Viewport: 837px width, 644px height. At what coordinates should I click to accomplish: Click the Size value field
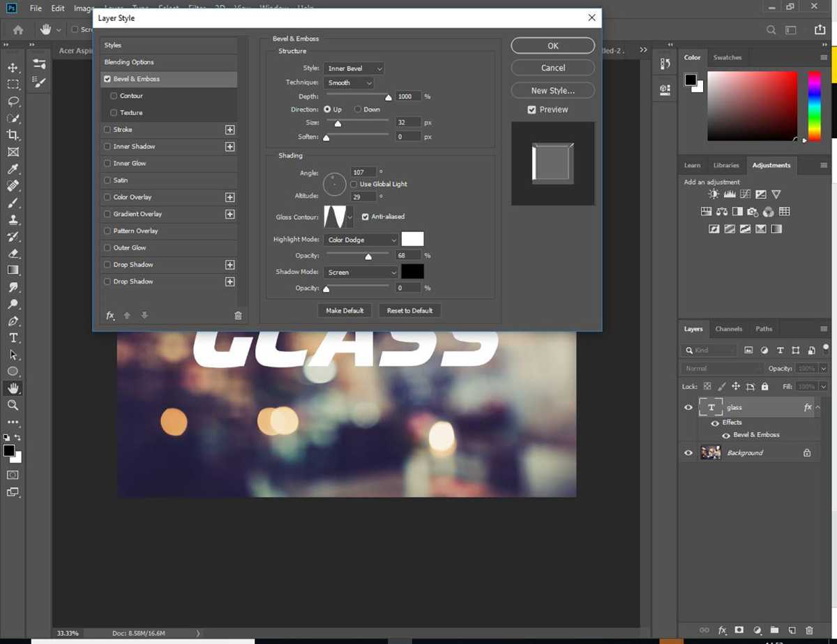tap(408, 122)
